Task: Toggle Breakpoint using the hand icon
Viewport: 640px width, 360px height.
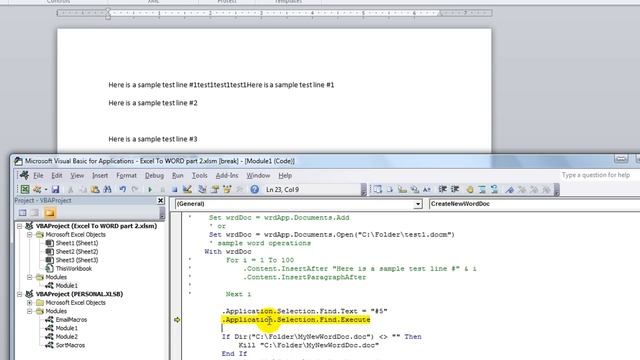Action: pyautogui.click(x=470, y=189)
